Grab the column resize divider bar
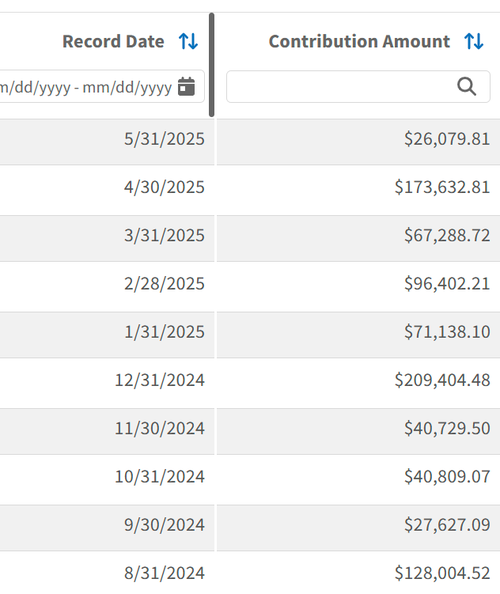 pos(212,65)
